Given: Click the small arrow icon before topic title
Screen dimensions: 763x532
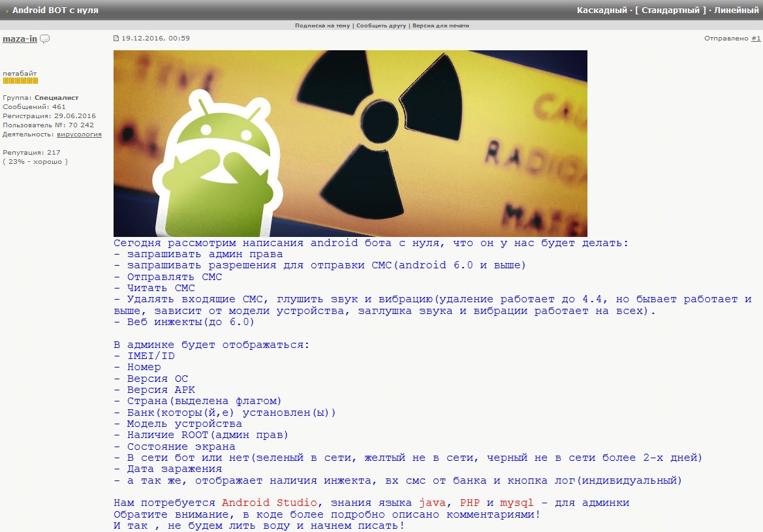Looking at the screenshot, I should click(x=7, y=10).
